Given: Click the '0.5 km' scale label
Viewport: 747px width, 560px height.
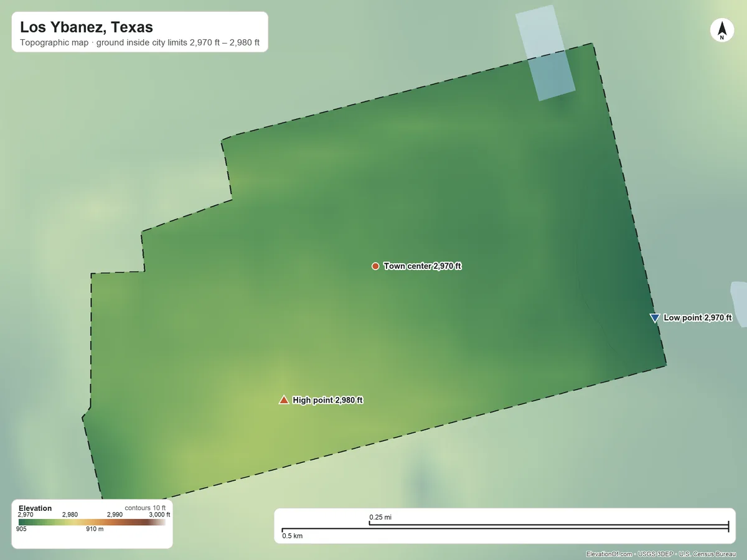Looking at the screenshot, I should [293, 536].
